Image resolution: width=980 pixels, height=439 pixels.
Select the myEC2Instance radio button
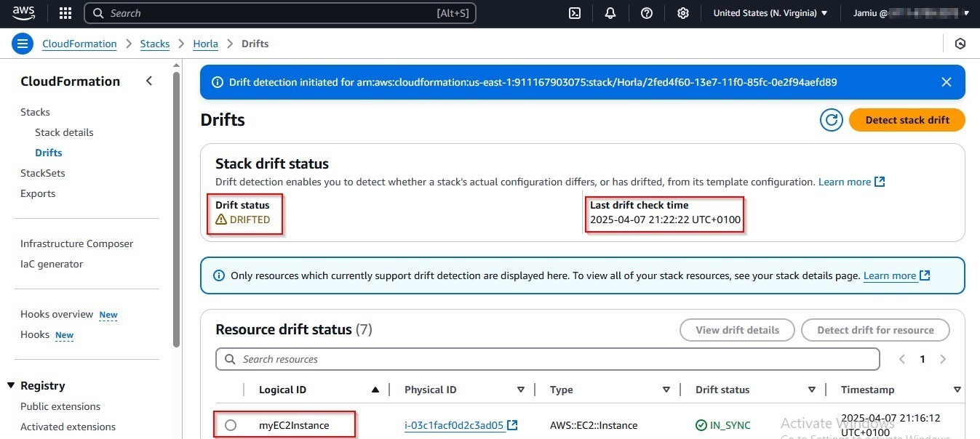[x=231, y=425]
